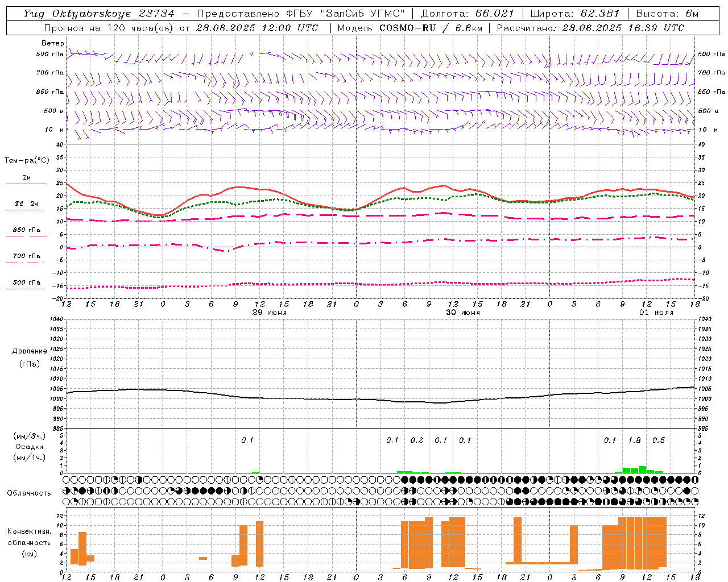
Task: Click the Модель COSMO-RU / 6.6км label
Action: pyautogui.click(x=409, y=28)
